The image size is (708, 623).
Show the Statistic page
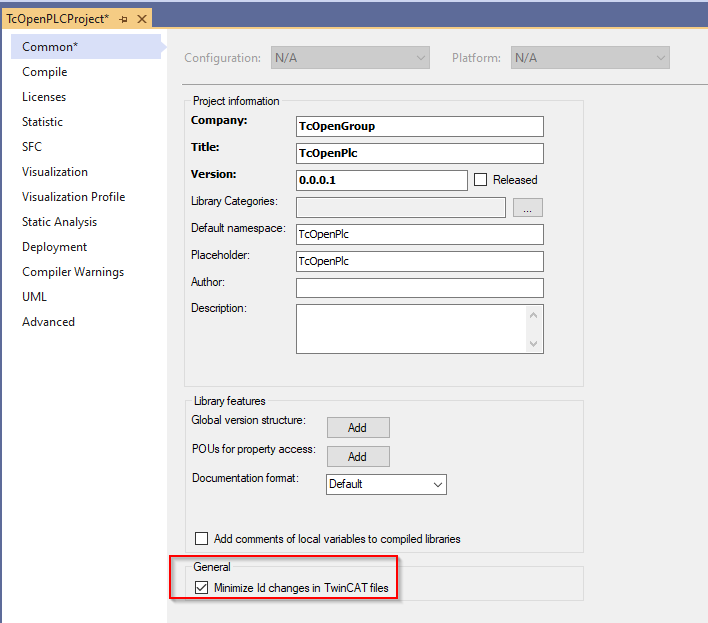point(42,122)
